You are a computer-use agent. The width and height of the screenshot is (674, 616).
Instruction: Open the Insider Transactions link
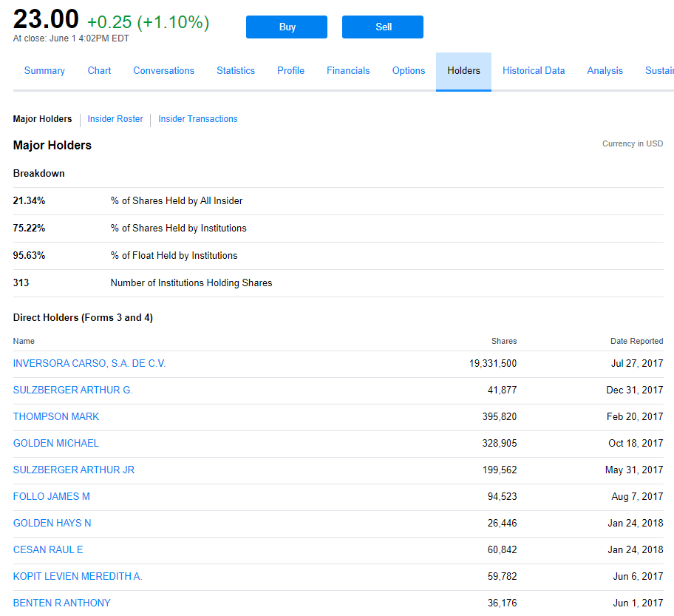[198, 119]
